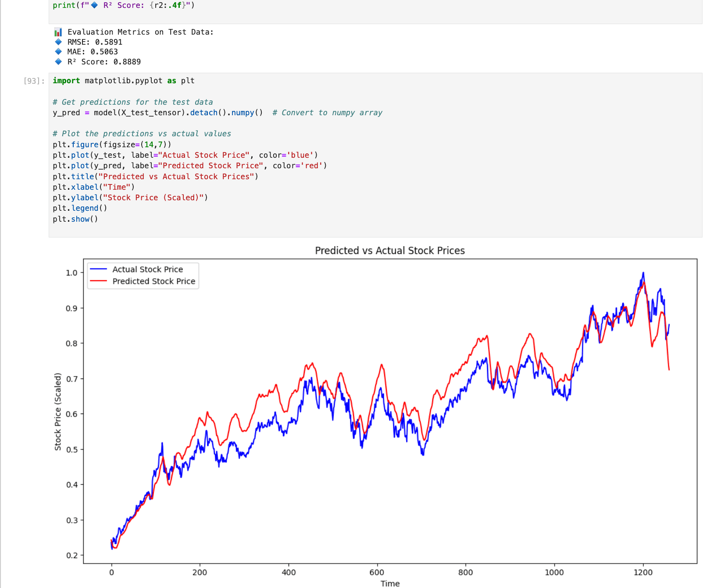Click the blue diamond inside the print statement

tap(94, 5)
